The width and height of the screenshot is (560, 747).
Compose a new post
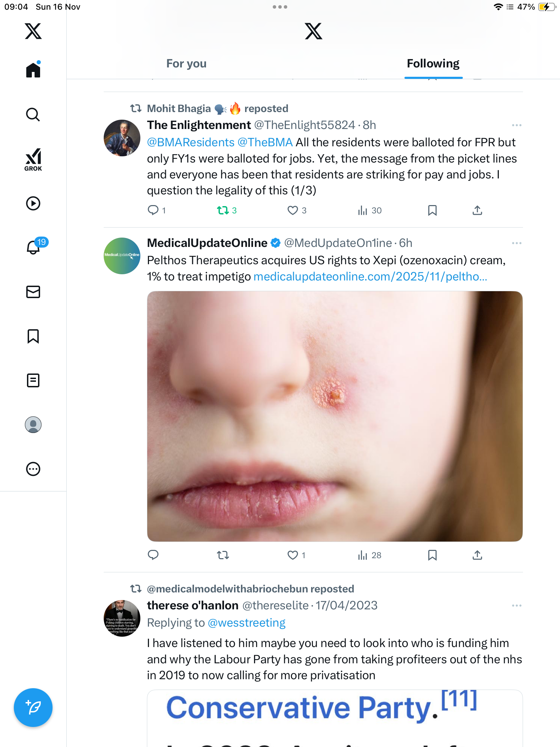point(33,708)
